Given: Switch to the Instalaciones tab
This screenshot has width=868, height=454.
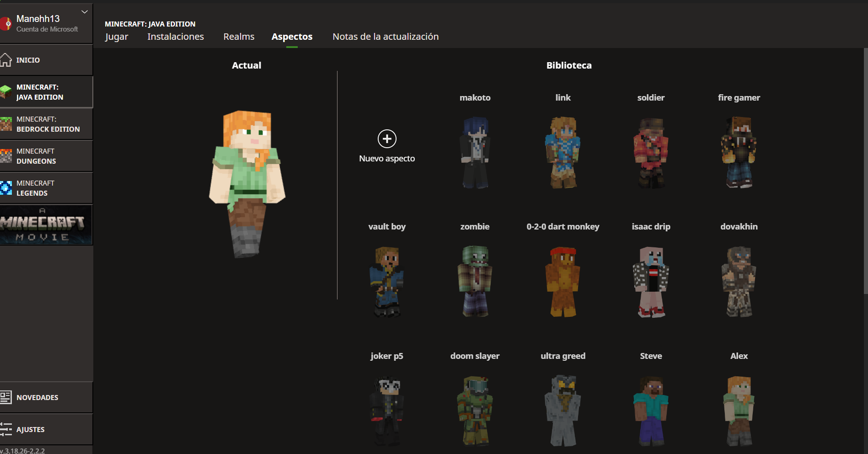Looking at the screenshot, I should click(x=176, y=37).
